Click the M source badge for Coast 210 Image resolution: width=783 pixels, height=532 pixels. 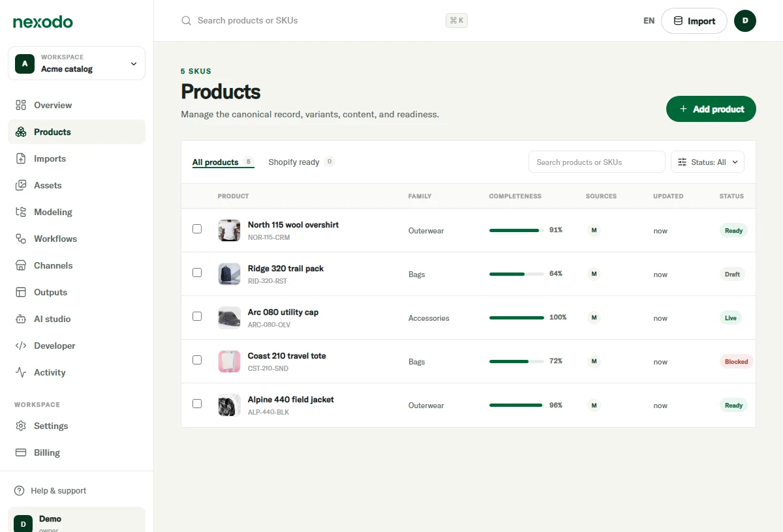click(x=594, y=361)
